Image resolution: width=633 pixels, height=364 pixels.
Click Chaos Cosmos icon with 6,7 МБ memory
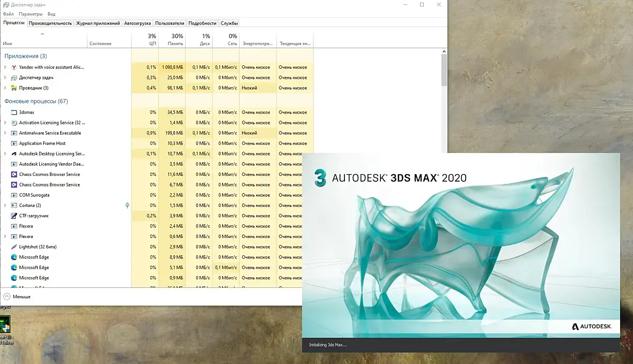(x=14, y=185)
